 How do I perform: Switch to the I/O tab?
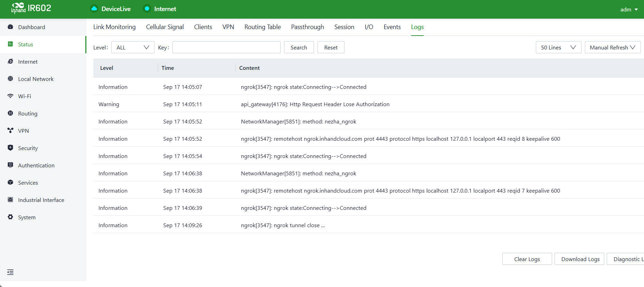pos(369,27)
